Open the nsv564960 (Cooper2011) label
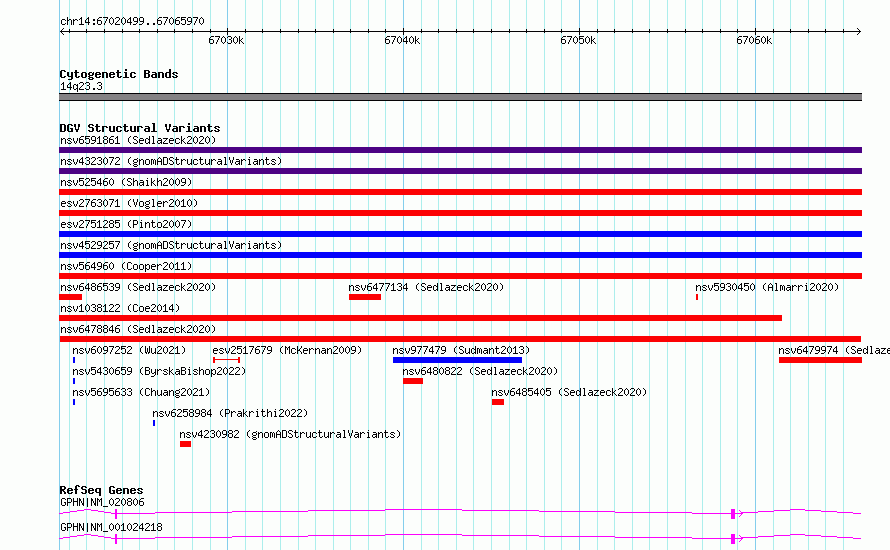The height and width of the screenshot is (550, 890). pos(126,266)
